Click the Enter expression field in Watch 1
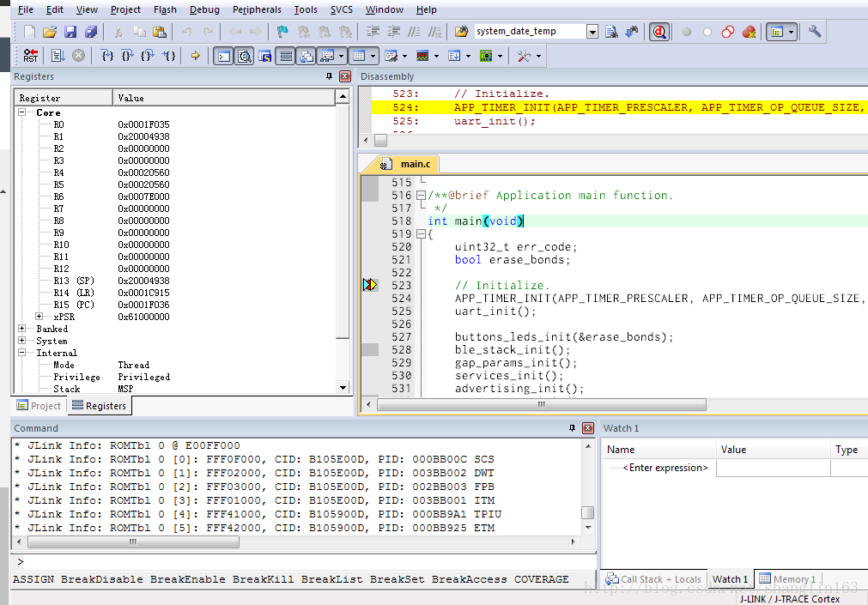868x605 pixels. pos(665,468)
